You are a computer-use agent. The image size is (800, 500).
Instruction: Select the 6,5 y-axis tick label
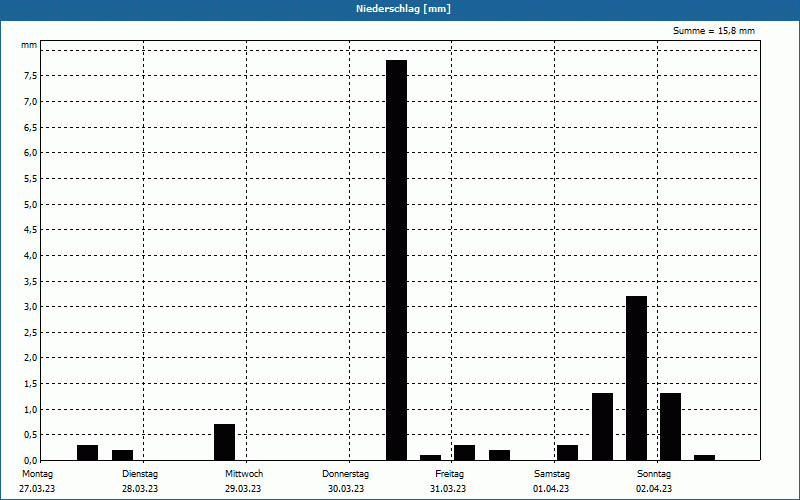pos(30,127)
